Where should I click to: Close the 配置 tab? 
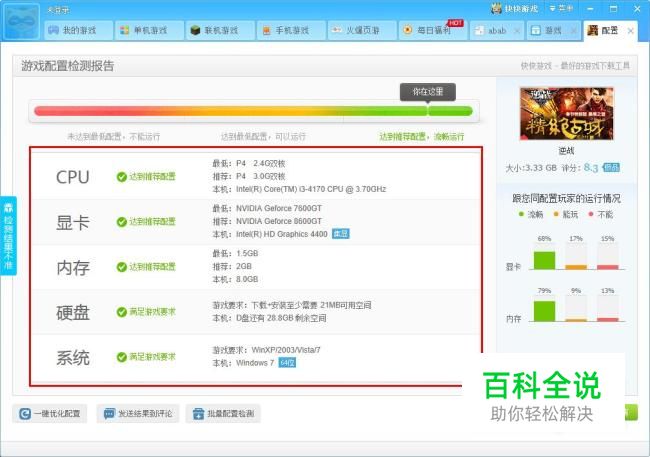(x=631, y=31)
